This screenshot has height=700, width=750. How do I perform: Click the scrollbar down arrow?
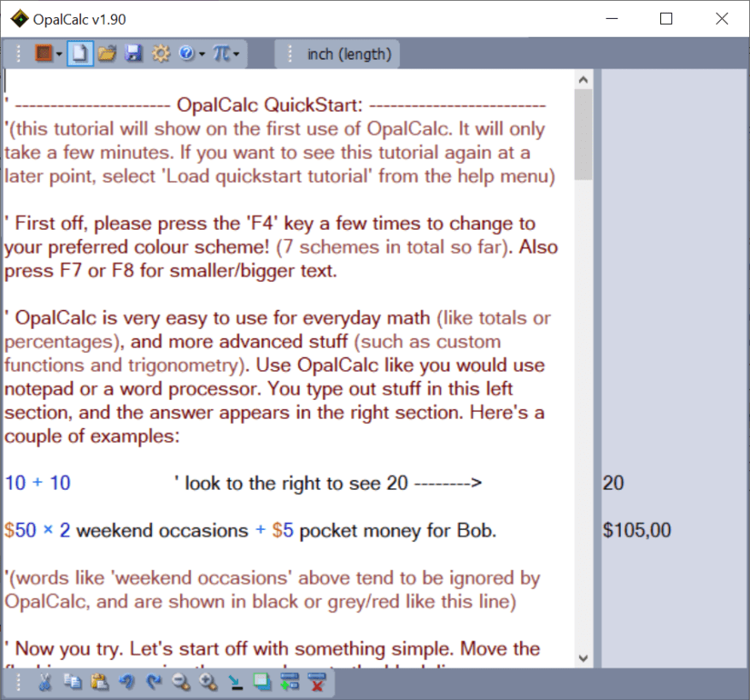coord(584,658)
